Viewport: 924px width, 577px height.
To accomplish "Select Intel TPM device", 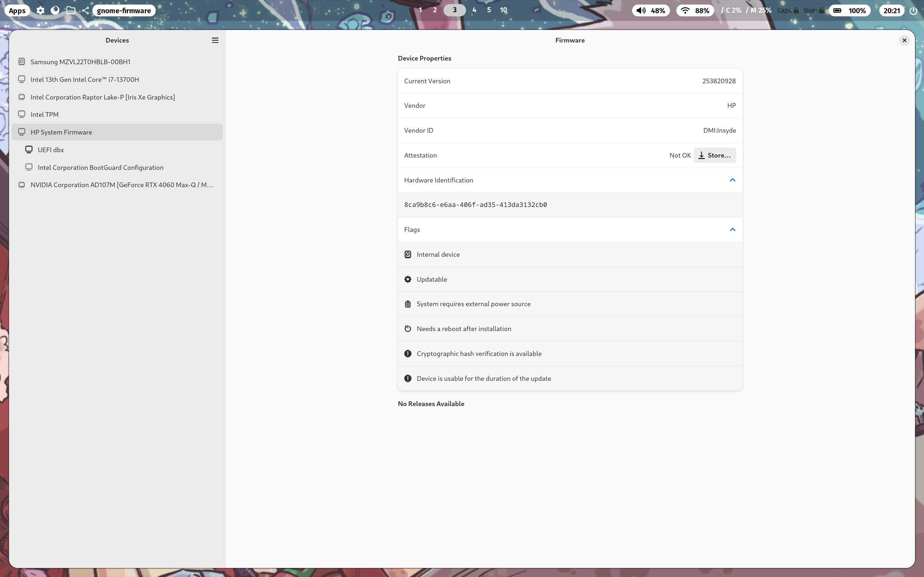I will tap(45, 114).
